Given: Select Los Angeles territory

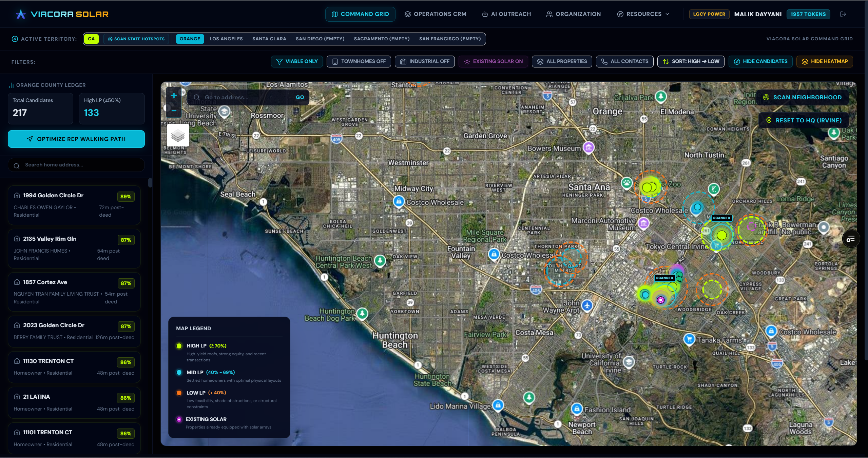Looking at the screenshot, I should tap(226, 39).
